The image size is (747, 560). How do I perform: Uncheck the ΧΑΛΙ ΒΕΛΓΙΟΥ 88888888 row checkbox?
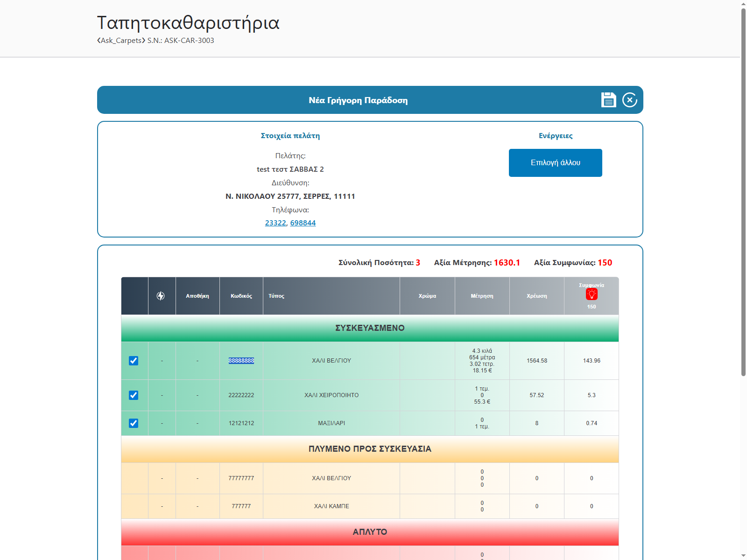tap(134, 361)
